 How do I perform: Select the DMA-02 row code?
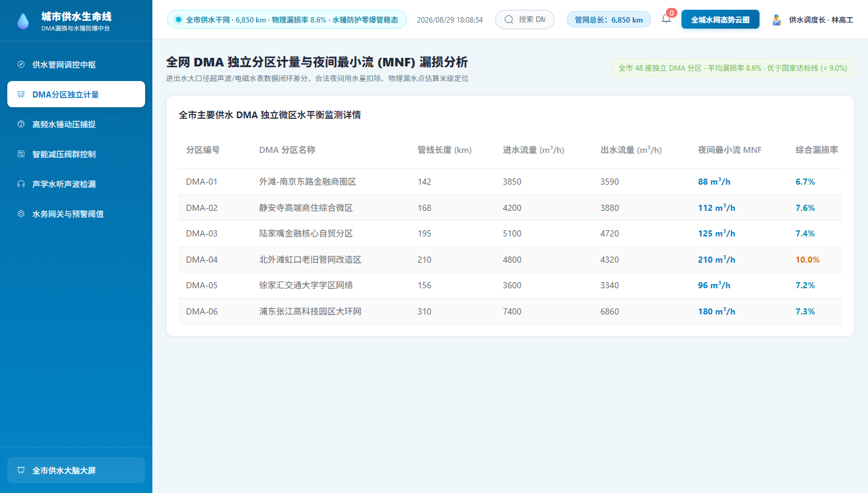(x=202, y=208)
